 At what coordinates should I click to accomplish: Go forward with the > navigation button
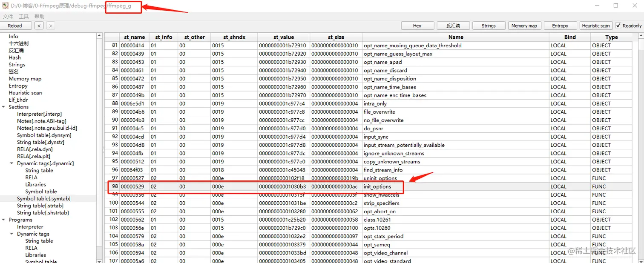[x=50, y=26]
